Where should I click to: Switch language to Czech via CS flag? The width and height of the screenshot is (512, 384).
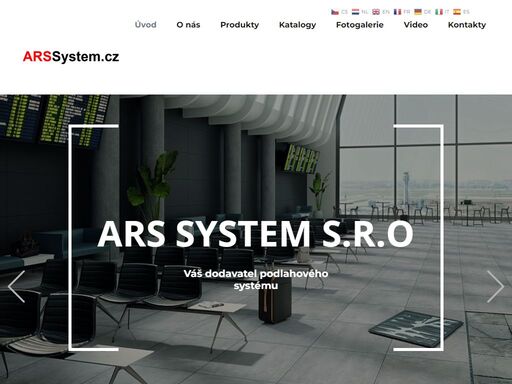click(335, 12)
